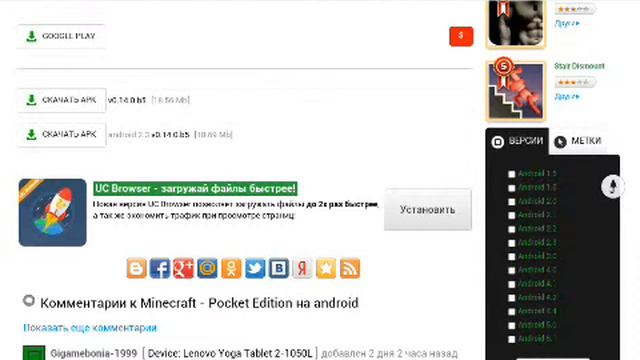Check the Android 2.1 checkbox
Image resolution: width=640 pixels, height=360 pixels.
click(511, 216)
